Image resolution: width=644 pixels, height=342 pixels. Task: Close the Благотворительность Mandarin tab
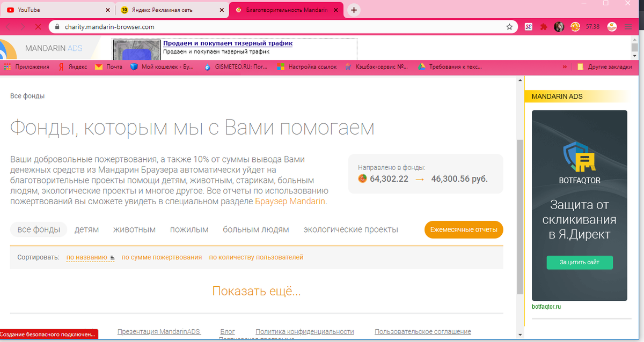(336, 10)
